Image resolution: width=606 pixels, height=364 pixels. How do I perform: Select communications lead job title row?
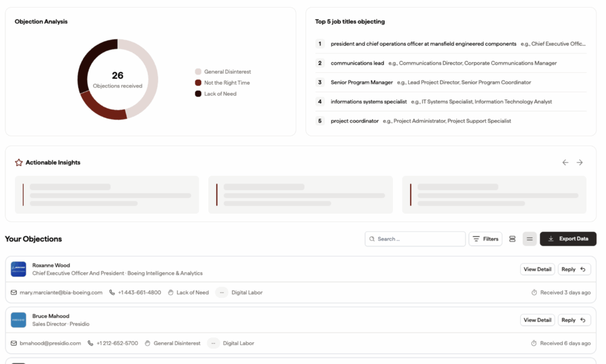450,63
